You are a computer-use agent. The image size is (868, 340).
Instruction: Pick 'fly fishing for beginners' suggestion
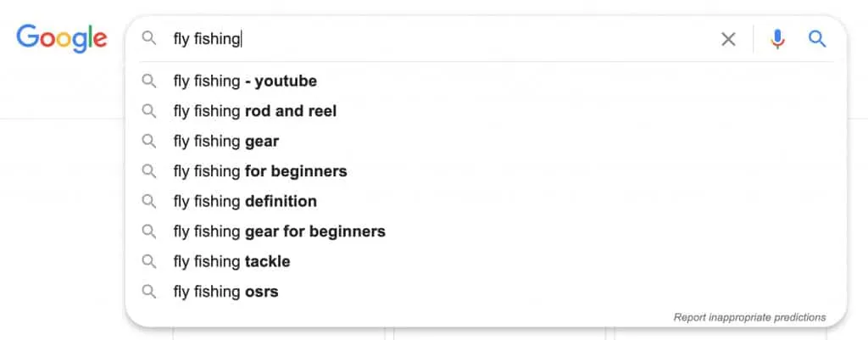[486, 171]
